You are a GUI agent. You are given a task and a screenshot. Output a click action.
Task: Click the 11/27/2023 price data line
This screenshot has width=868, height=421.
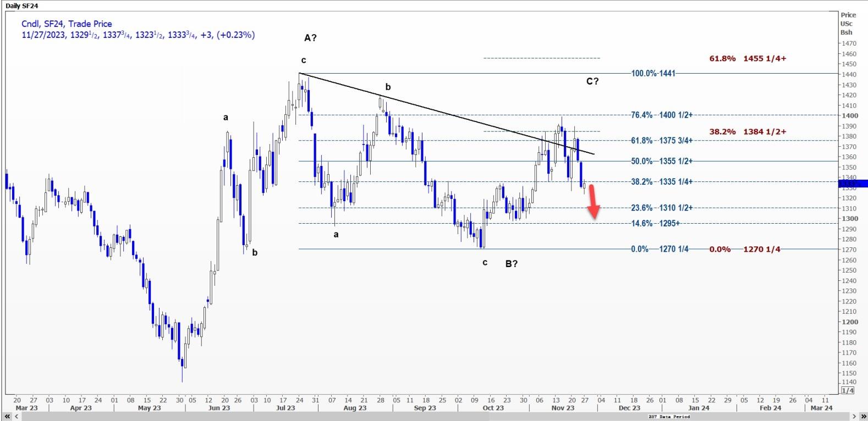click(x=138, y=35)
